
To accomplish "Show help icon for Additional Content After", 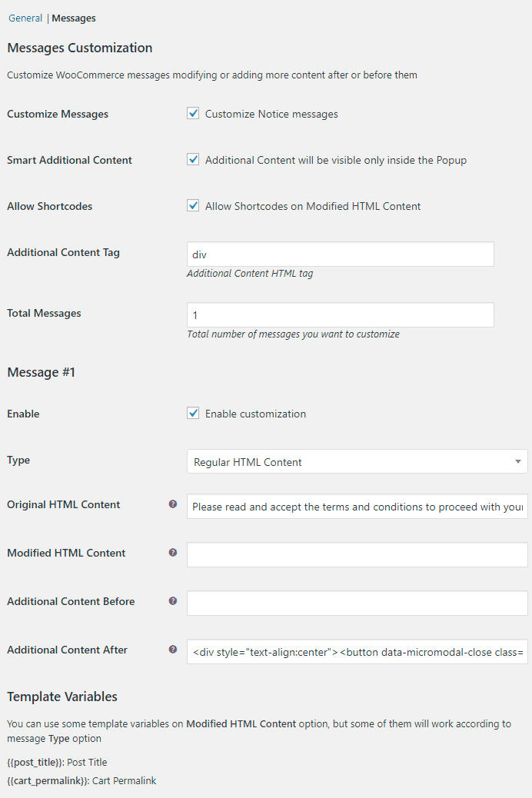I will click(173, 650).
